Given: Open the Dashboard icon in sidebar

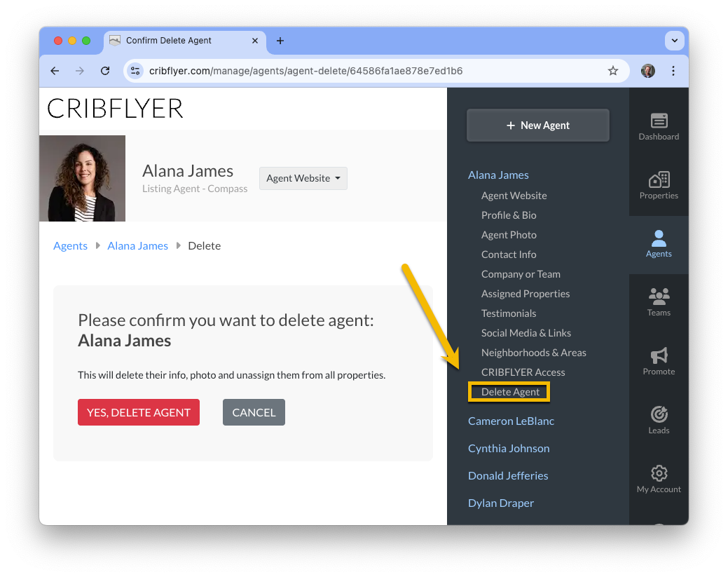Looking at the screenshot, I should [659, 121].
